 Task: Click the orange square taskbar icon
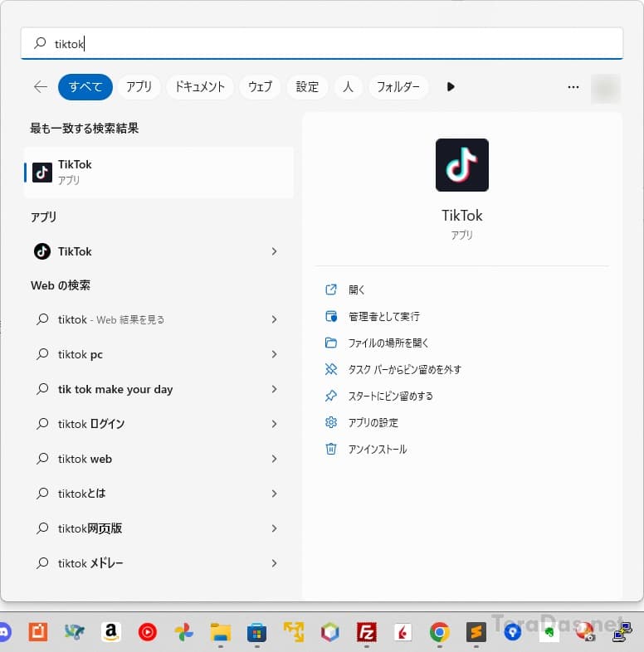(x=38, y=632)
